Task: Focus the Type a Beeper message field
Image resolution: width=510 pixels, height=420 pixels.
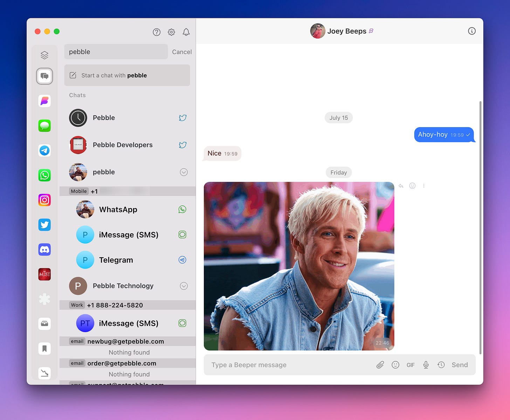Action: coord(291,365)
